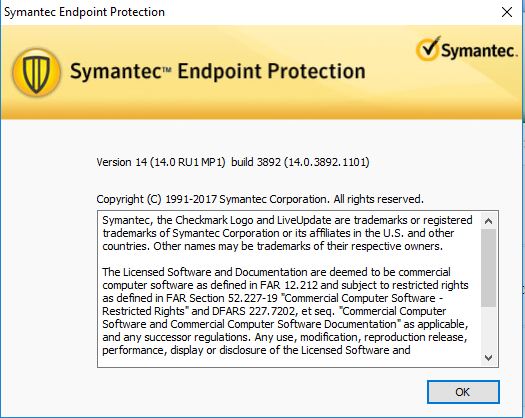Image resolution: width=525 pixels, height=418 pixels.
Task: Click the Version 14 (14.0 RU1 MP1) text
Action: [161, 162]
